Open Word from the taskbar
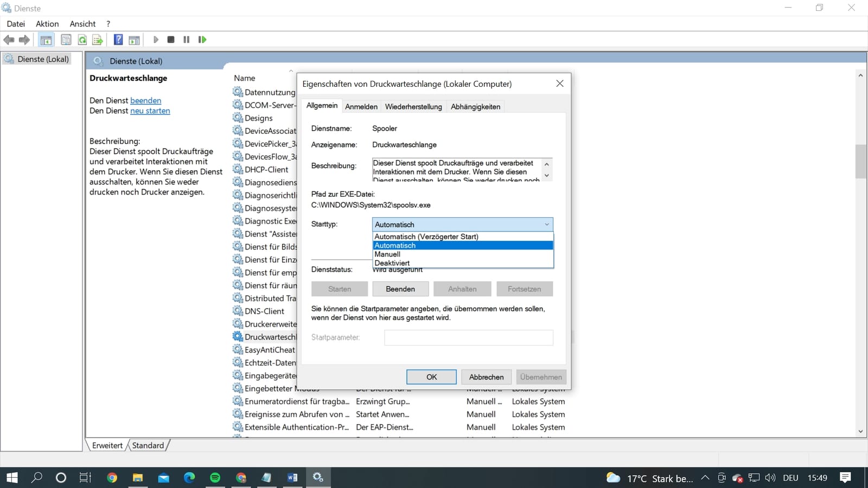868x488 pixels. click(292, 478)
